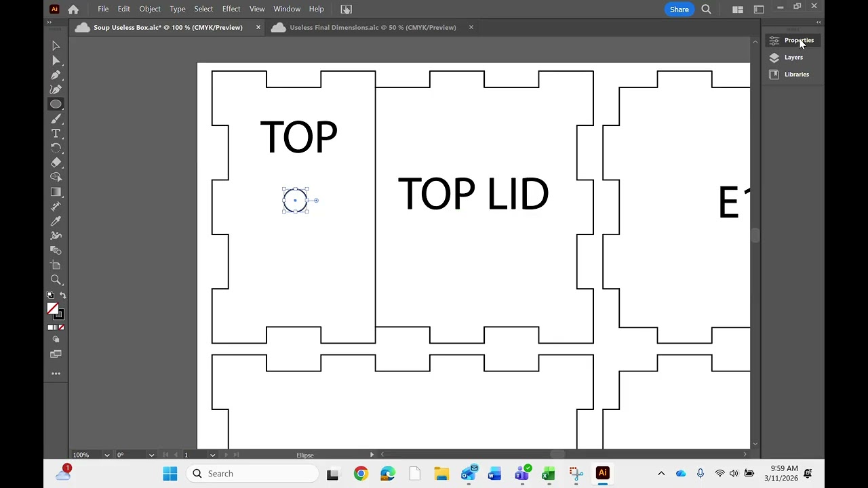The width and height of the screenshot is (868, 488).
Task: Switch to Useless Final Dimensions tab
Action: tap(372, 28)
